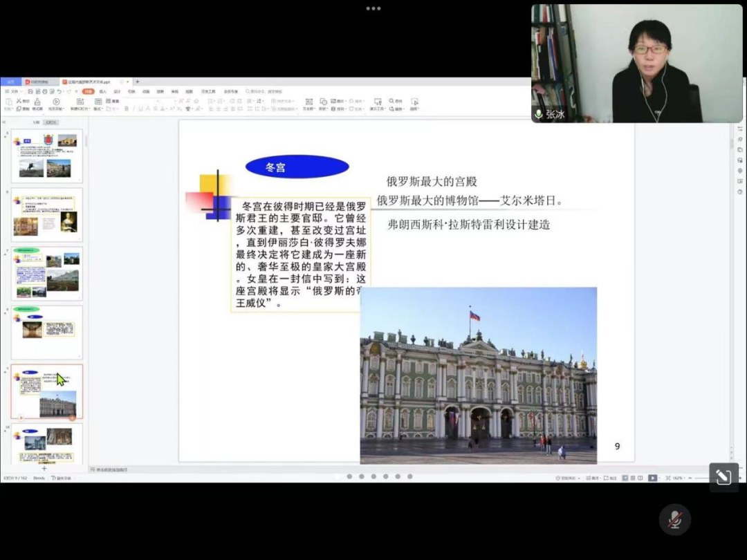747x560 pixels.
Task: Click the add slide plus below thumbnails
Action: coord(44,468)
